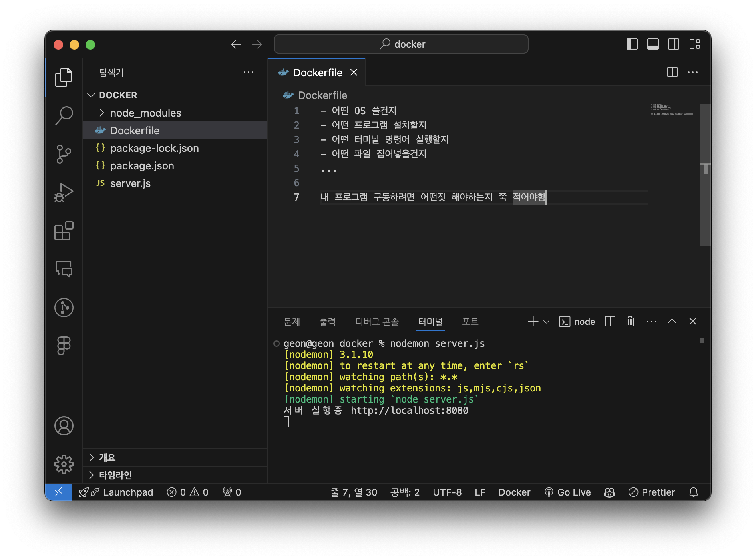This screenshot has width=756, height=560.
Task: Split the terminal pane
Action: click(610, 322)
